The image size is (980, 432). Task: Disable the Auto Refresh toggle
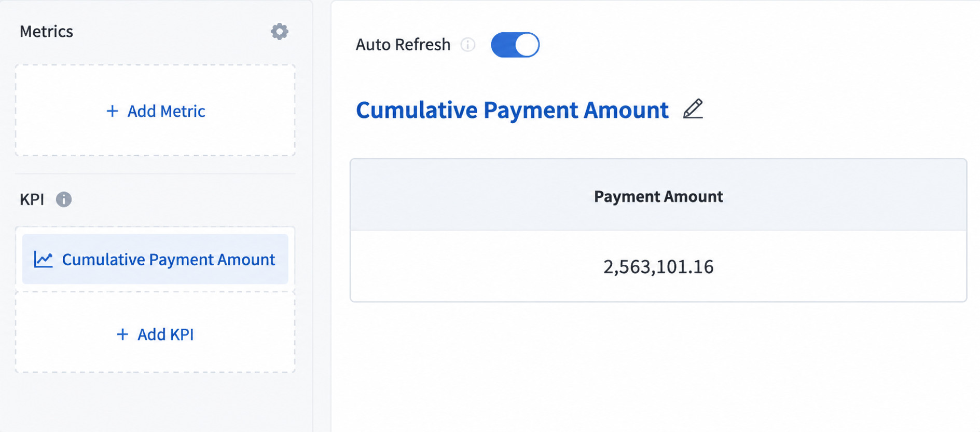click(x=515, y=45)
